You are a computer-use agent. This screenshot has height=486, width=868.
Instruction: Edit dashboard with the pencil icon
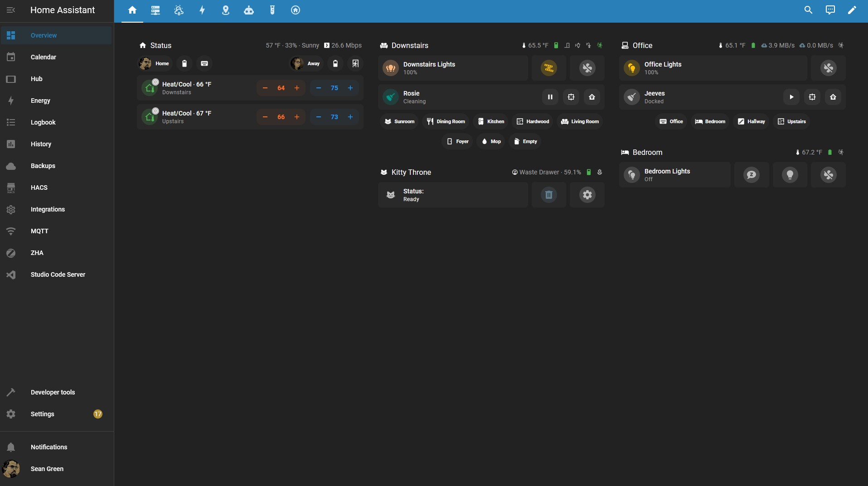852,10
